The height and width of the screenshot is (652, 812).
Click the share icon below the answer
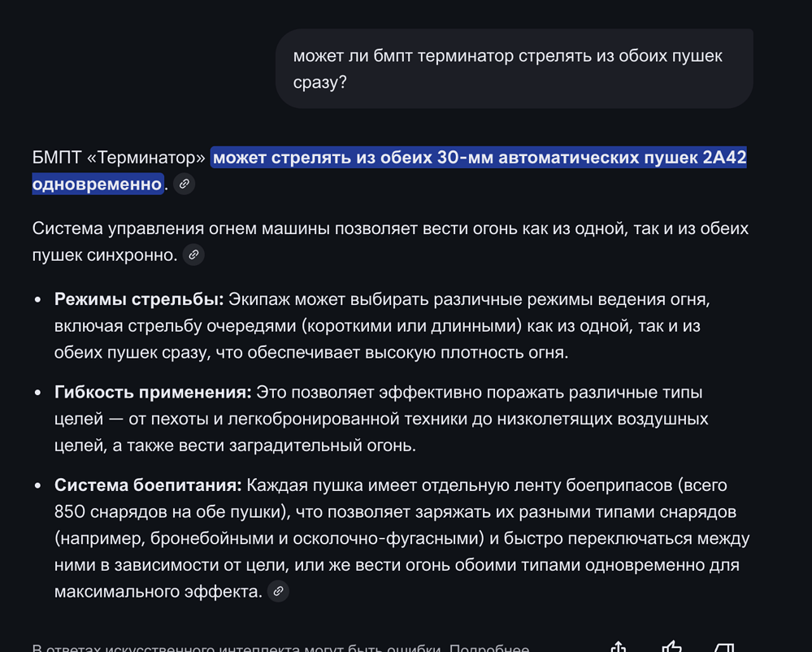click(619, 647)
